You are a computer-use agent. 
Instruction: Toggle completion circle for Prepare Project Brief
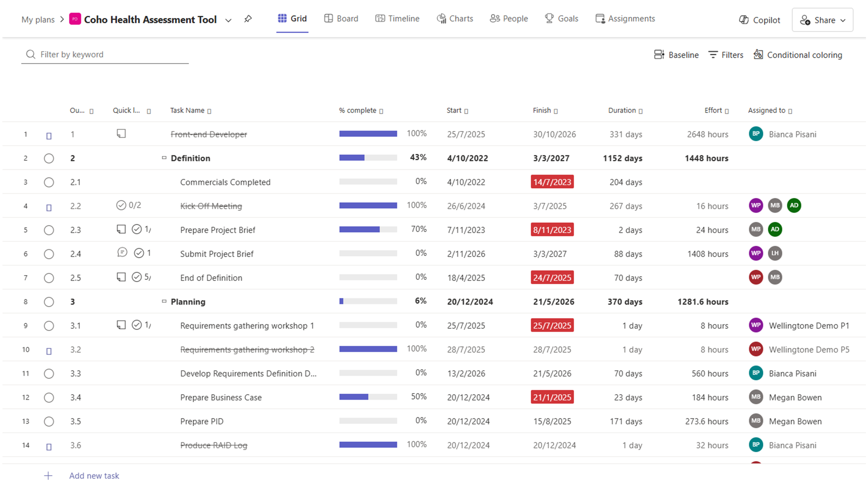tap(49, 230)
